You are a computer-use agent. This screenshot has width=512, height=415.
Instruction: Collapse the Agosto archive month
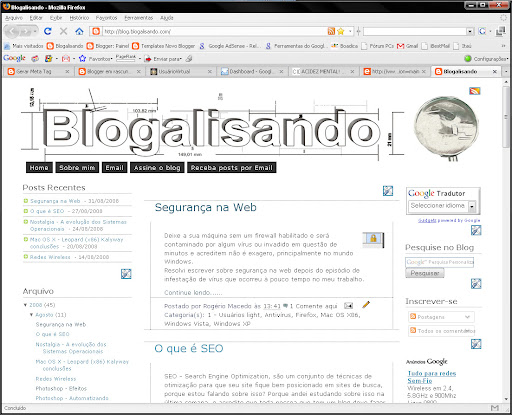click(31, 314)
